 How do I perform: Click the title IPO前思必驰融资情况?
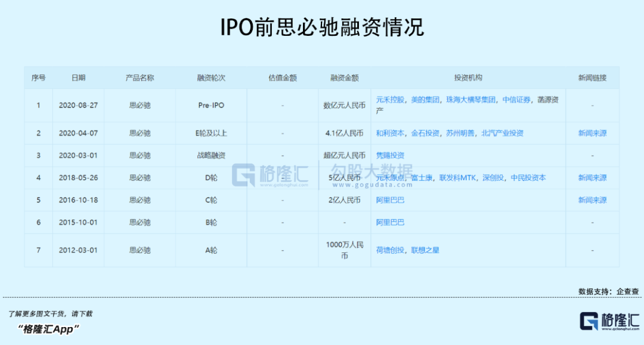coord(322,27)
